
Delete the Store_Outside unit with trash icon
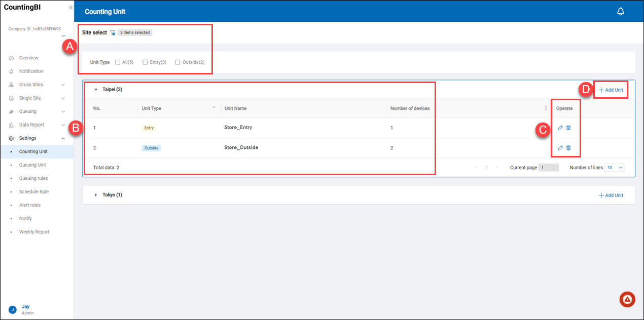568,148
